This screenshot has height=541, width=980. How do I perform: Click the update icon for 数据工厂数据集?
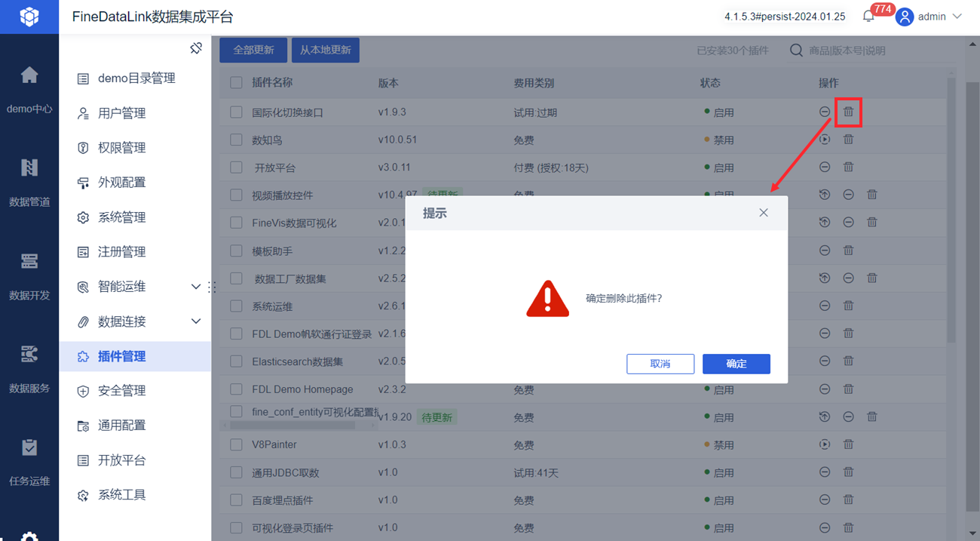pos(825,278)
